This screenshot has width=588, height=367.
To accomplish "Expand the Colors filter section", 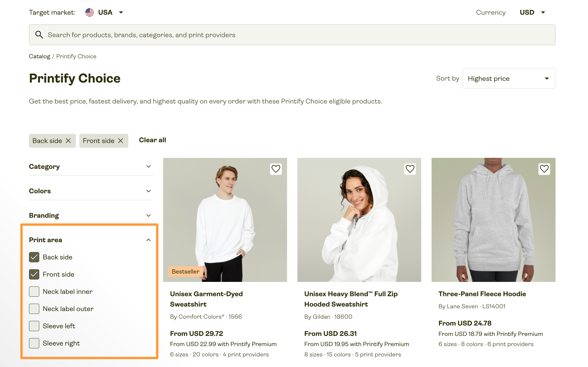I will coord(148,191).
